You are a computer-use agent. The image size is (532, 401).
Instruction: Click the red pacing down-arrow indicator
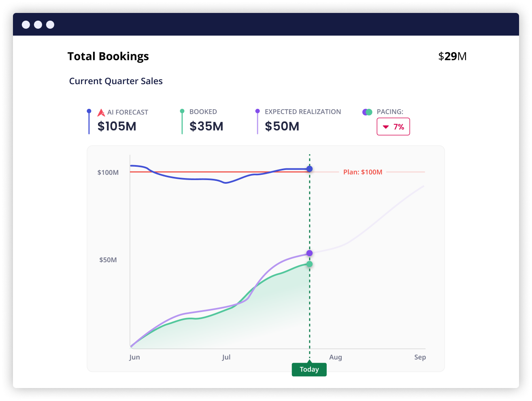386,127
